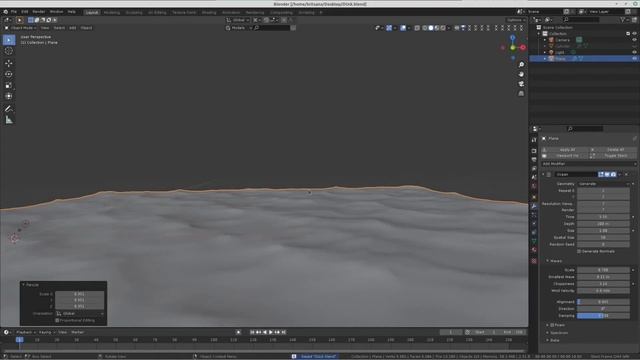Enable the Proportional Editing checkbox
The image size is (640, 360).
57,320
